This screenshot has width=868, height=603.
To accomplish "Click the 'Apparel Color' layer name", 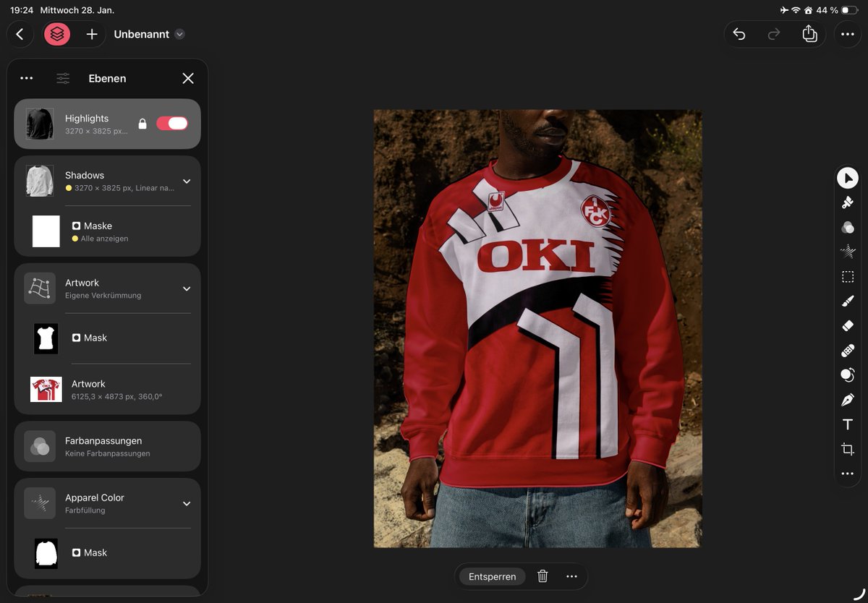I will coord(95,497).
